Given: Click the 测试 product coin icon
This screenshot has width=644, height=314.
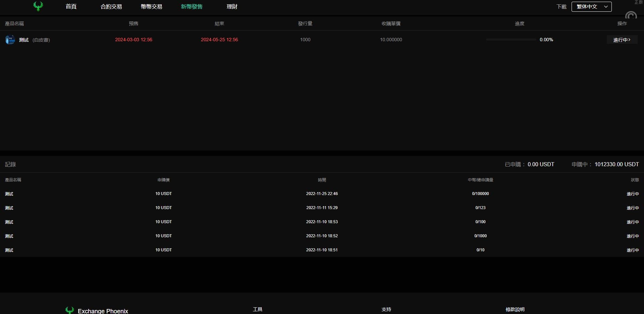Looking at the screenshot, I should 10,40.
